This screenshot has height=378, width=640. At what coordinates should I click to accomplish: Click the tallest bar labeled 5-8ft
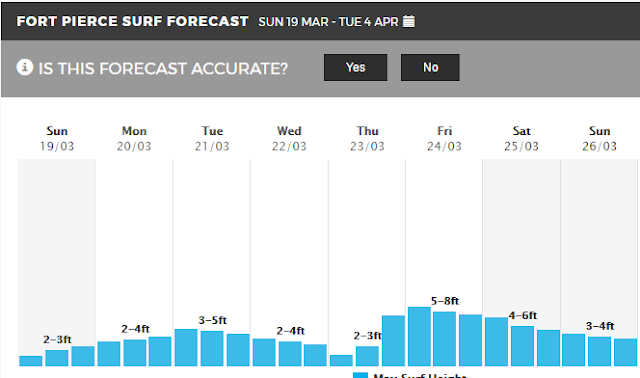[419, 336]
